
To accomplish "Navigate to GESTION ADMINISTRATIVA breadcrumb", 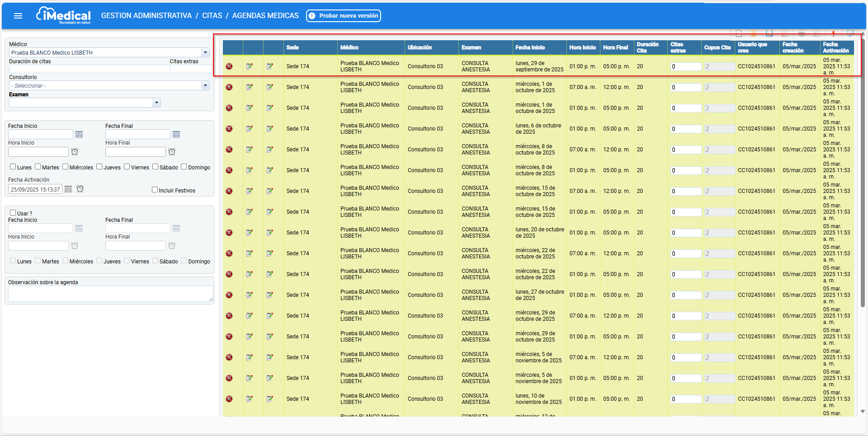I will tap(146, 16).
